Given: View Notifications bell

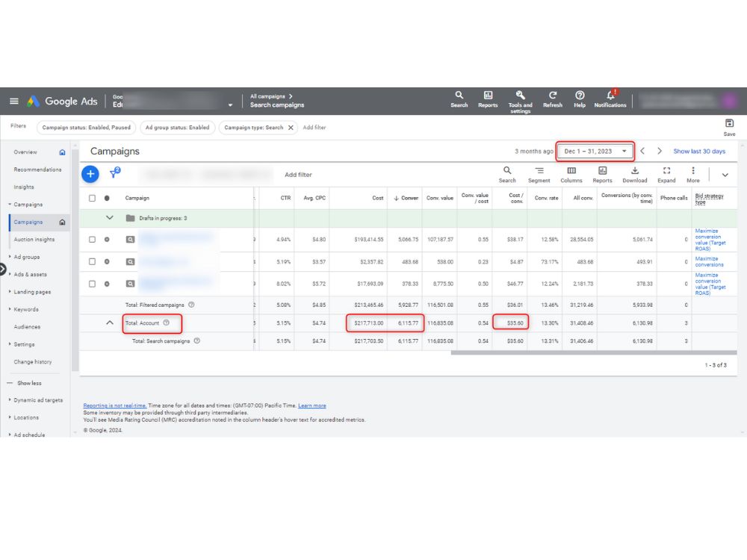Looking at the screenshot, I should 610,99.
